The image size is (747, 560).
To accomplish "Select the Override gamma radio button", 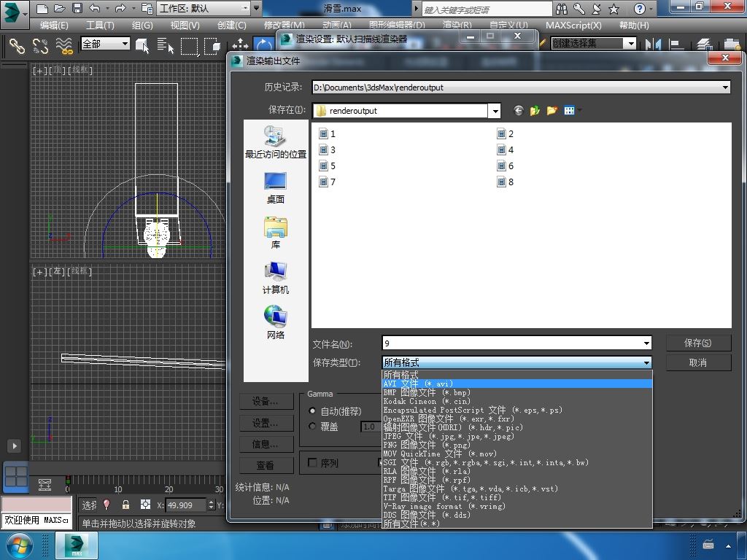I will pos(312,426).
